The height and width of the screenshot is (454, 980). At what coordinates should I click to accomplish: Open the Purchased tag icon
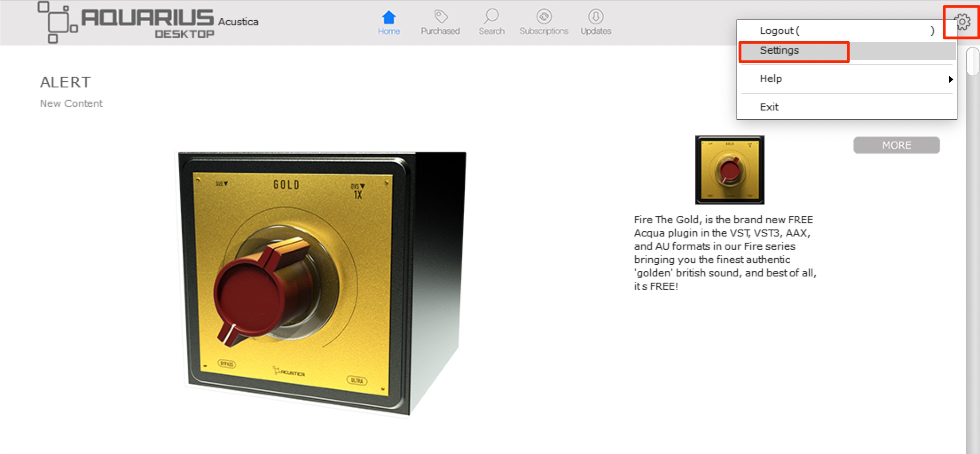click(x=440, y=22)
